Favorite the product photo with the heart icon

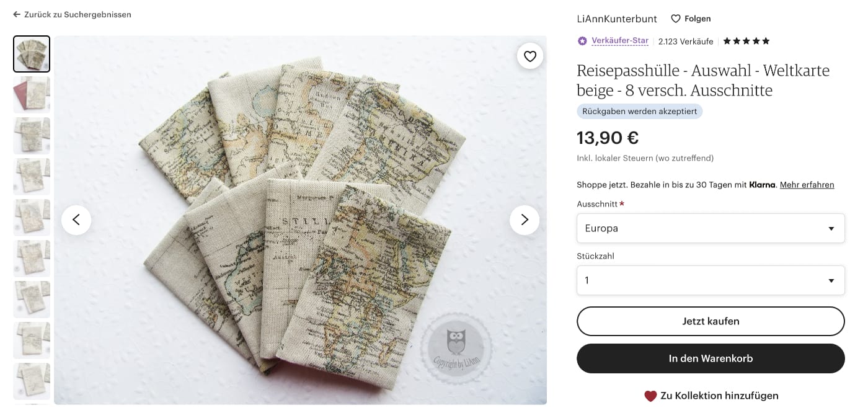[x=530, y=56]
